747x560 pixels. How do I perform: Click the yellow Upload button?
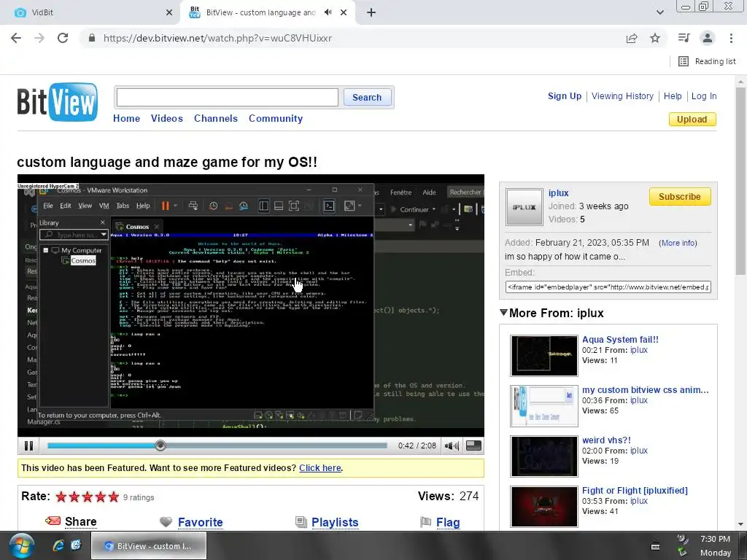[x=692, y=119]
